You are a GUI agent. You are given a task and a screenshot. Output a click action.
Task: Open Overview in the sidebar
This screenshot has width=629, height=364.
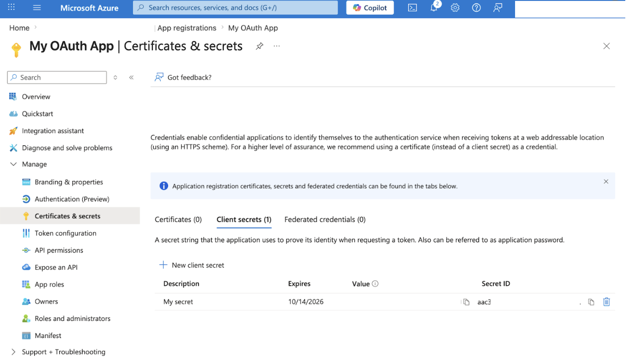pyautogui.click(x=36, y=97)
